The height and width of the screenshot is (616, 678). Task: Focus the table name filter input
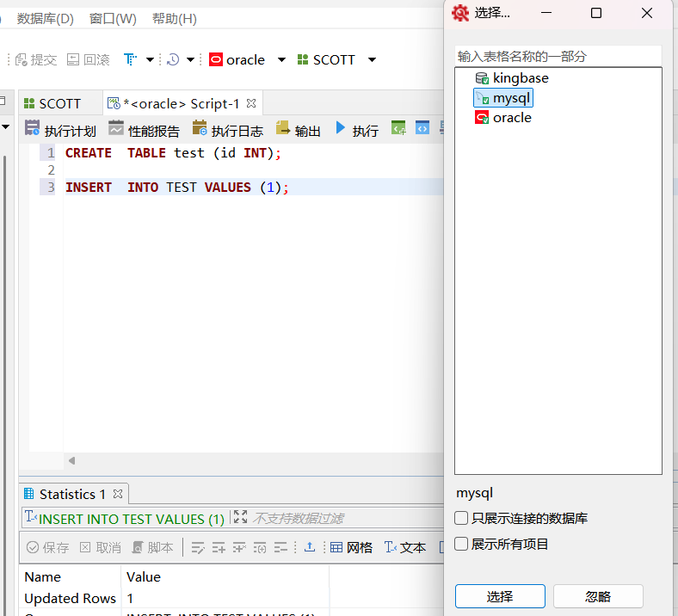click(558, 56)
